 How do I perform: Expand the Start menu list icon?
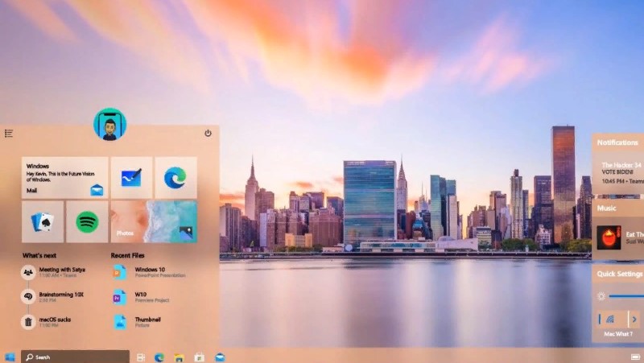9,134
